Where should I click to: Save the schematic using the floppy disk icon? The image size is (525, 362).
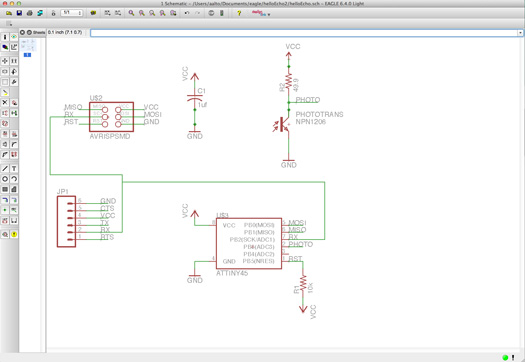click(19, 13)
